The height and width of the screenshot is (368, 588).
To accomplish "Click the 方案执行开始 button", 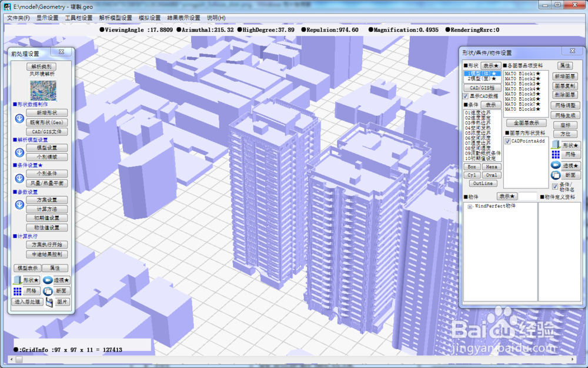I will 47,245.
